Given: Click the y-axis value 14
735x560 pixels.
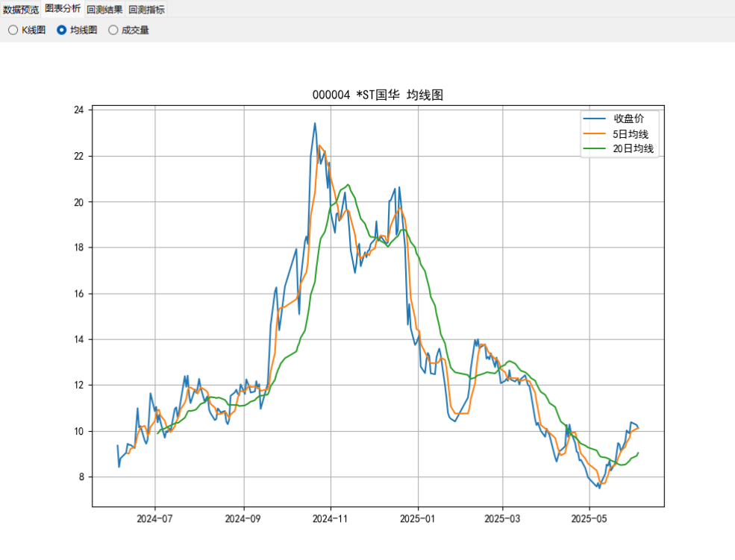Looking at the screenshot, I should pos(79,339).
